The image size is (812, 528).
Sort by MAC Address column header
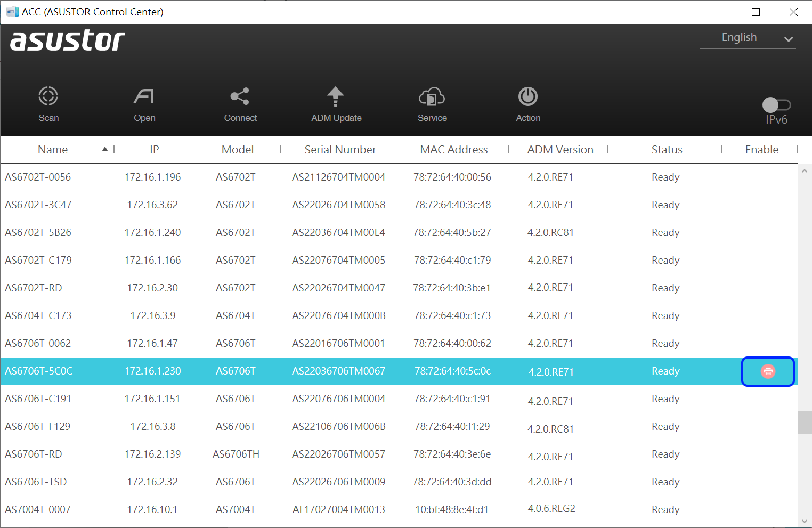click(x=454, y=150)
